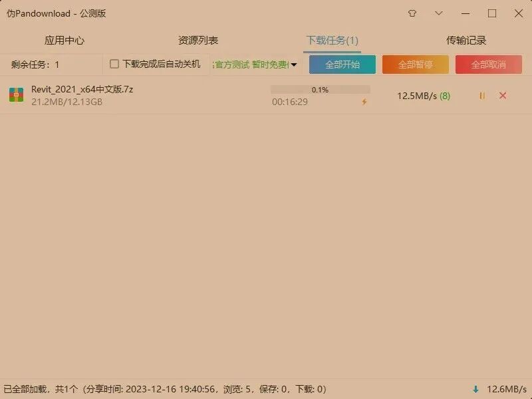
Task: Open the title bar chevron menu
Action: pos(439,13)
